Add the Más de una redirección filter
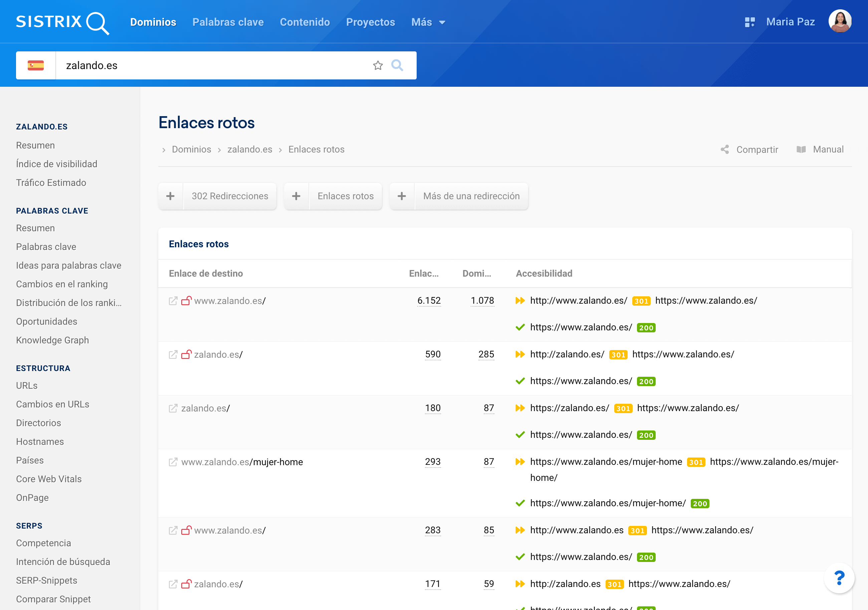Image resolution: width=868 pixels, height=610 pixels. [x=402, y=196]
